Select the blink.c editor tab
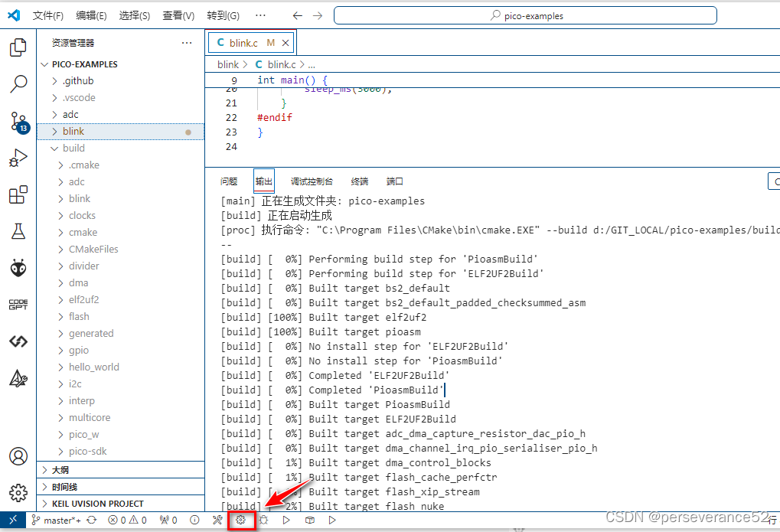780x532 pixels. [x=243, y=43]
